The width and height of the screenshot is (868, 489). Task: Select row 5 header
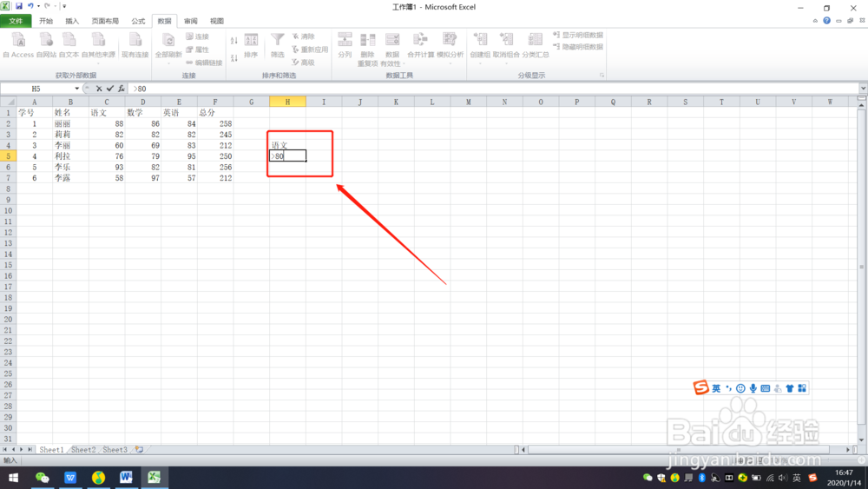8,156
